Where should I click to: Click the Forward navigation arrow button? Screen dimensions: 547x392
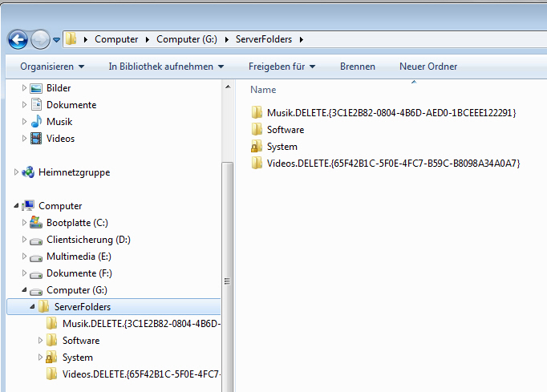click(x=40, y=38)
